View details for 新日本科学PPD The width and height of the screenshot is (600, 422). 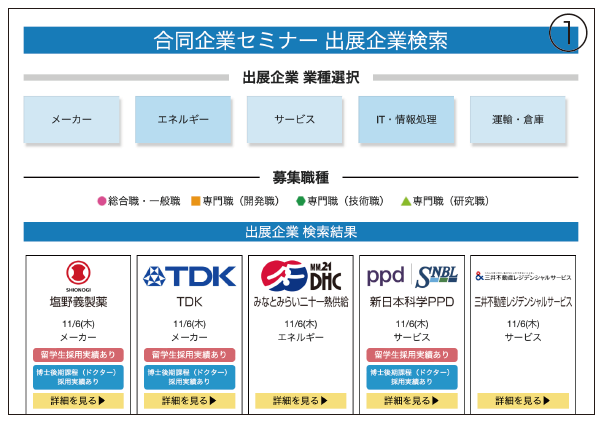[412, 401]
